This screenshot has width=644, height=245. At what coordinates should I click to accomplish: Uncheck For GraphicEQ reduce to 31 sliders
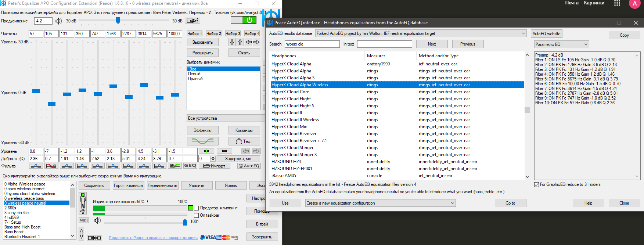[x=536, y=184]
